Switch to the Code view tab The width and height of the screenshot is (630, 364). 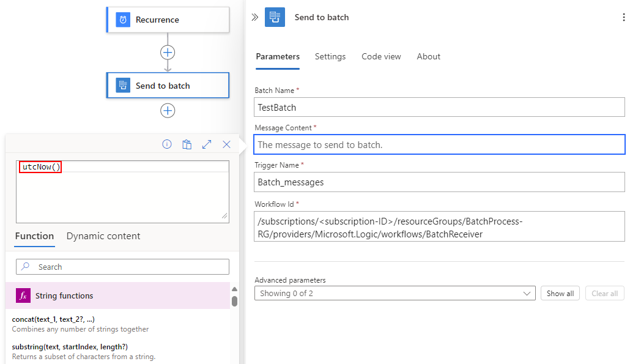381,56
